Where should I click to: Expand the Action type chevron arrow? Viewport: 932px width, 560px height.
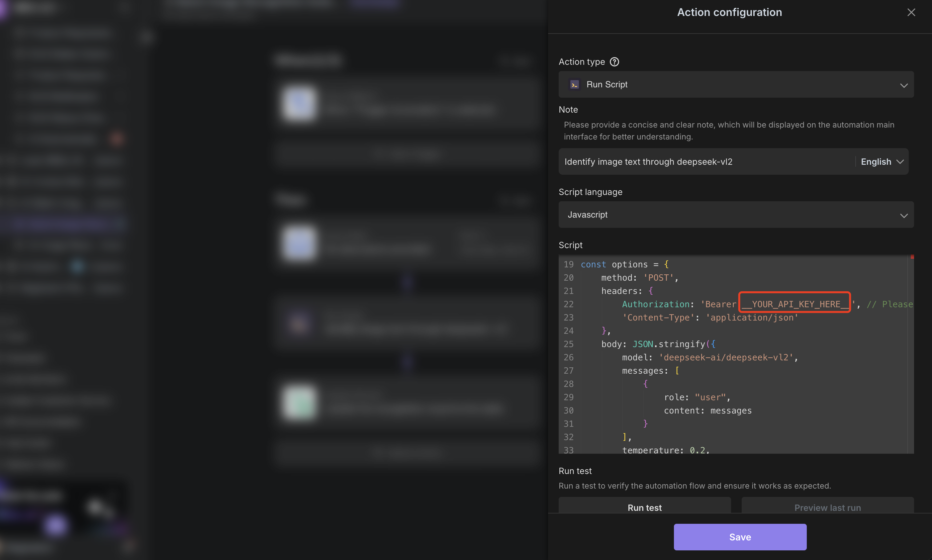pos(903,85)
